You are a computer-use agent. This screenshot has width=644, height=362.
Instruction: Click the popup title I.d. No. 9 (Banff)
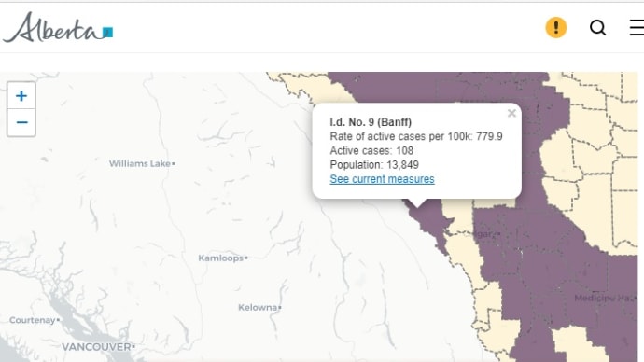click(371, 122)
